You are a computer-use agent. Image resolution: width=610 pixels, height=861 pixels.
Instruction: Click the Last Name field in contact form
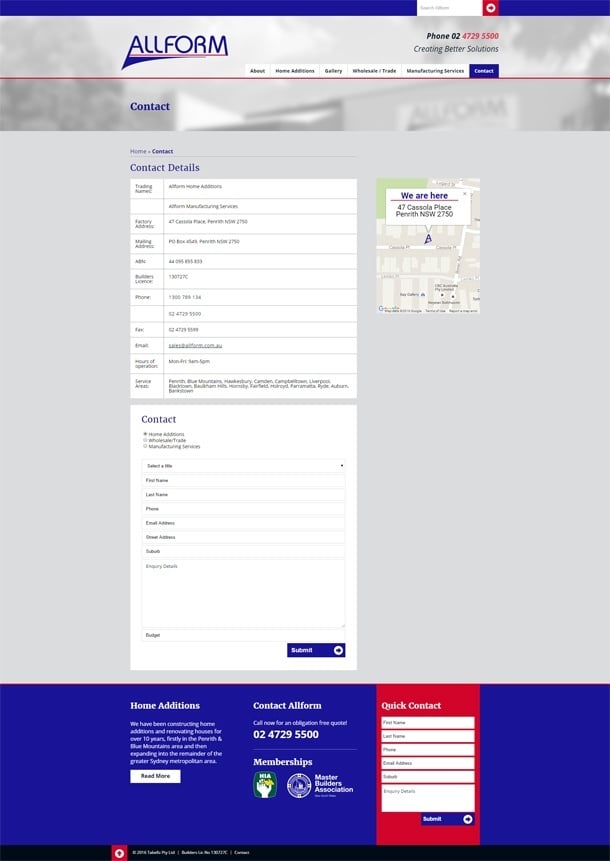[x=243, y=495]
